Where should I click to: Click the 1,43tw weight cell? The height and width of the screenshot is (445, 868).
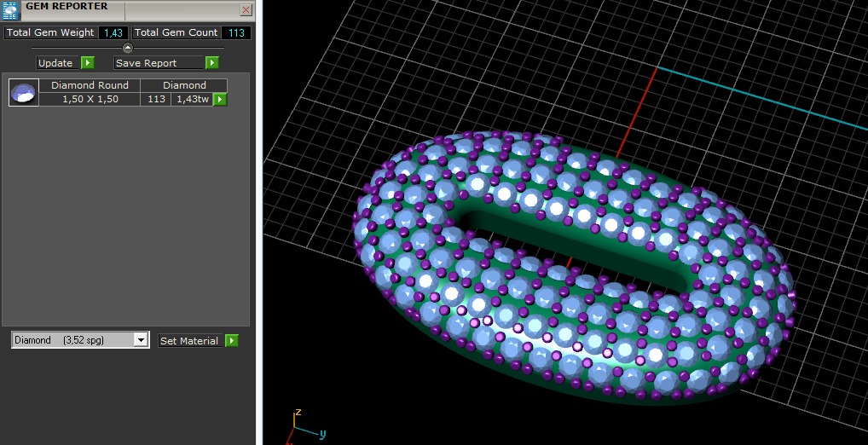[192, 100]
